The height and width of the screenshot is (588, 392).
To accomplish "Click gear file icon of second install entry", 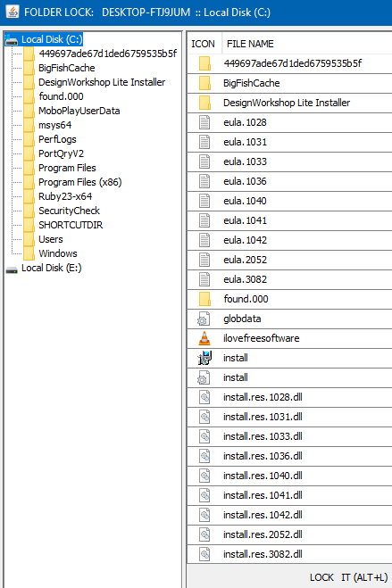I will pos(204,377).
